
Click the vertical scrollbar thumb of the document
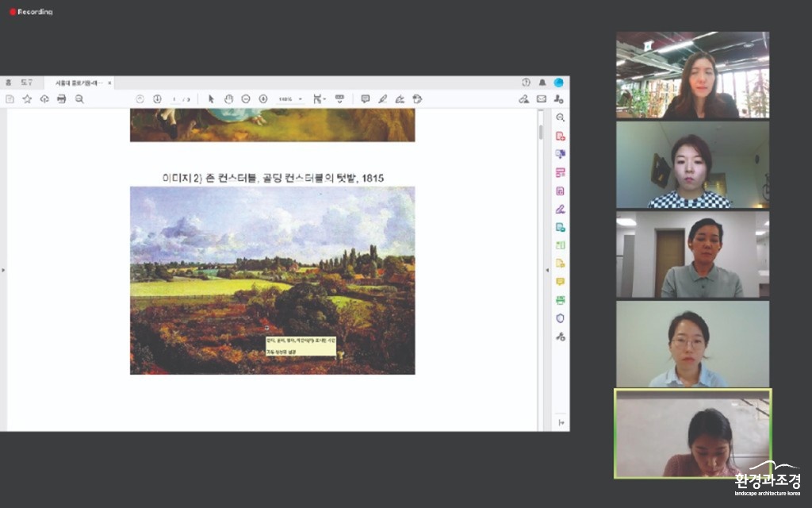click(541, 132)
